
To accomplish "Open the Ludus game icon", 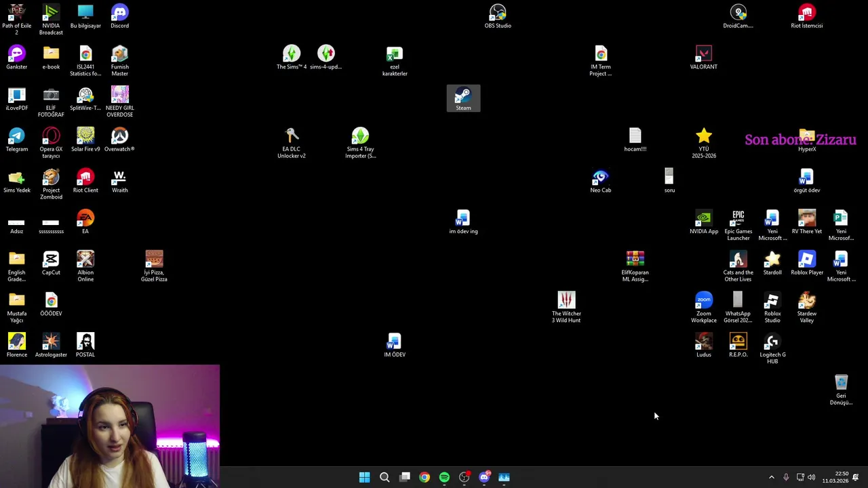I will click(703, 346).
